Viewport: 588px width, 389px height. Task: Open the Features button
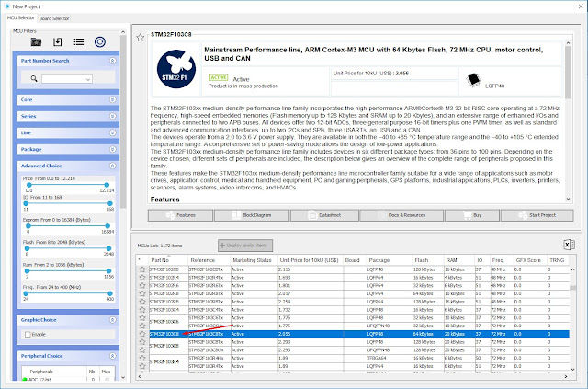[180, 215]
